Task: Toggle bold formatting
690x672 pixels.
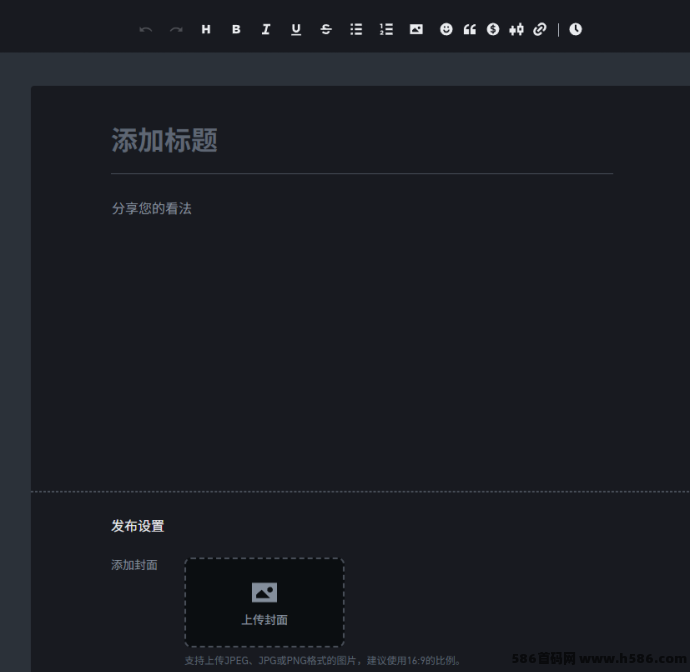Action: (x=236, y=29)
